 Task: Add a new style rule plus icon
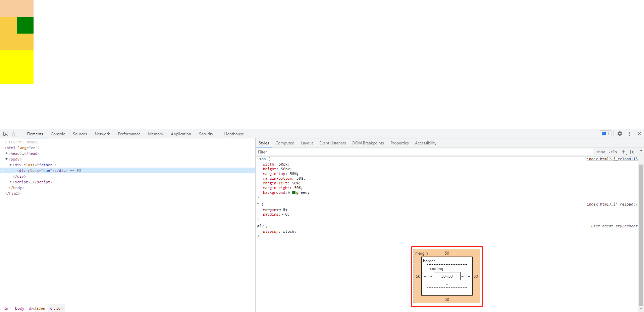[624, 152]
